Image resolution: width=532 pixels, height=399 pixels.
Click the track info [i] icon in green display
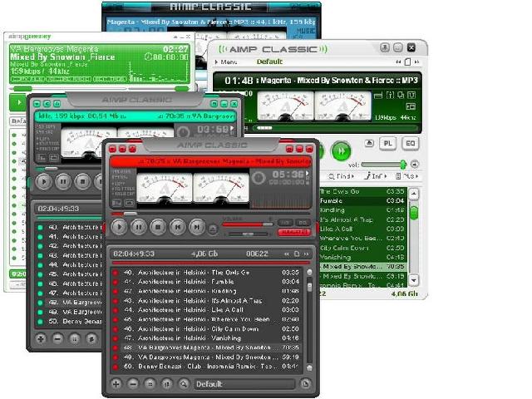coord(390,95)
